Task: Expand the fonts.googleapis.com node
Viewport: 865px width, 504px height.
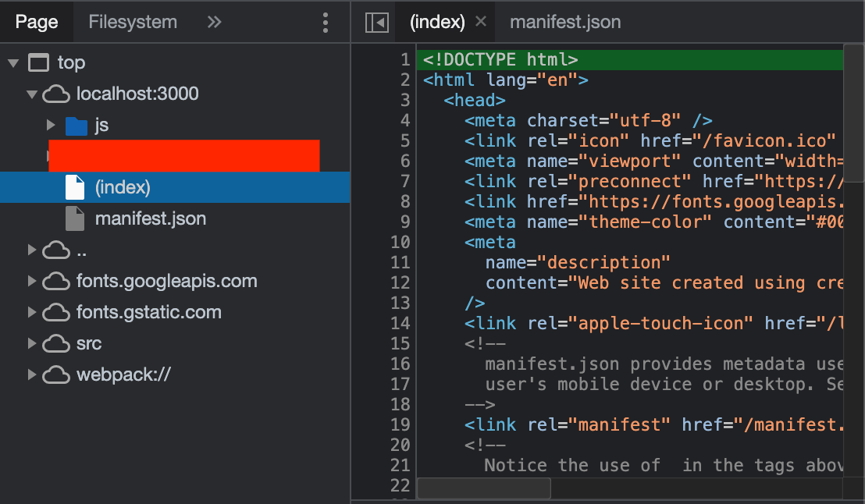Action: point(31,281)
